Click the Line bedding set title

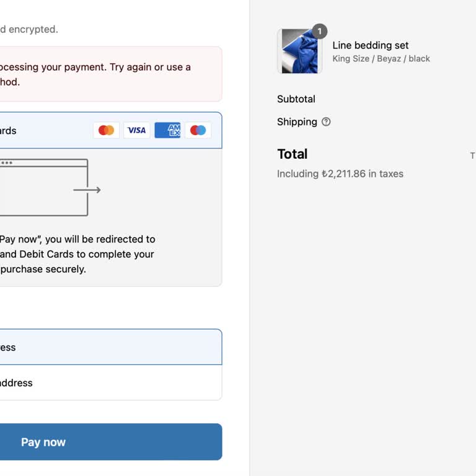[371, 45]
